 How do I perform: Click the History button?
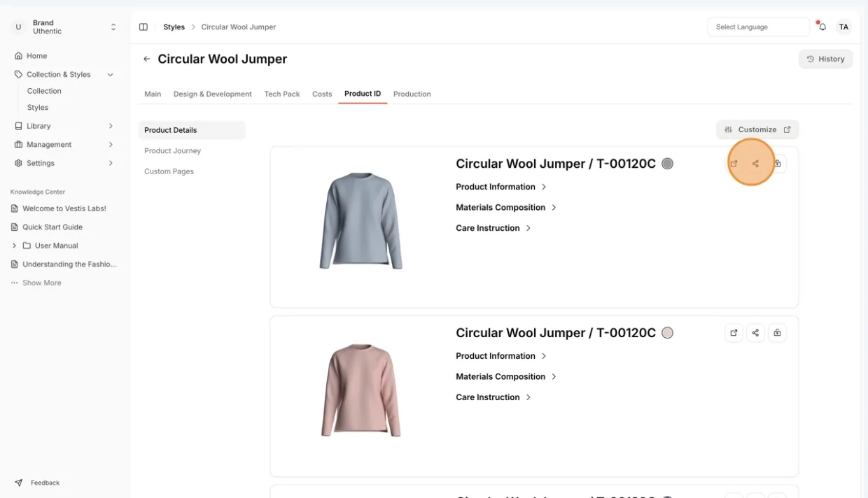point(825,59)
